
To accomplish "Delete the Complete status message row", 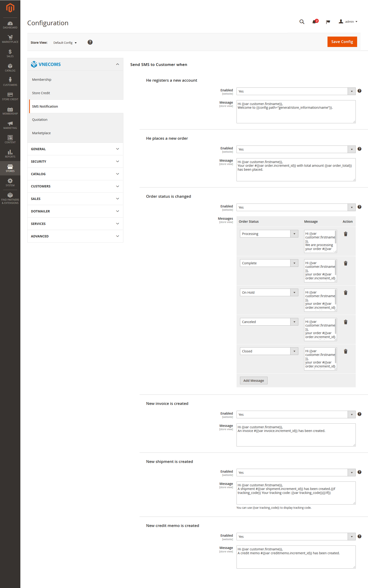I will (345, 263).
